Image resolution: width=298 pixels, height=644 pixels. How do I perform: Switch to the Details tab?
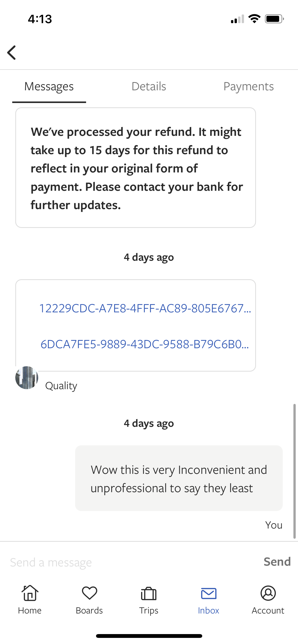pyautogui.click(x=149, y=86)
